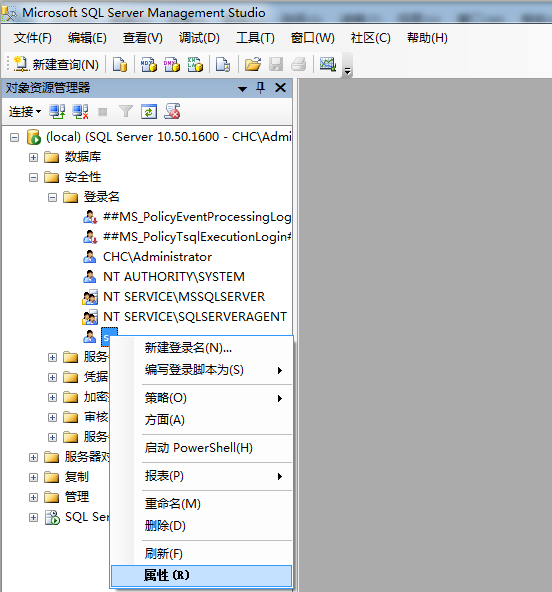
Task: Click the stop icon in Object Explorer toolbar
Action: [103, 112]
